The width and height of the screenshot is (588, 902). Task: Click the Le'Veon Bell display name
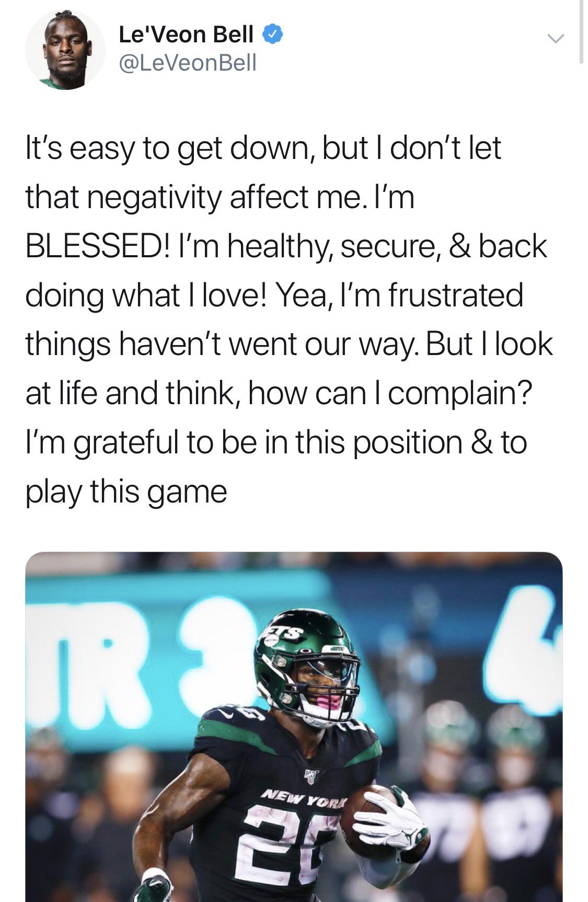(186, 35)
